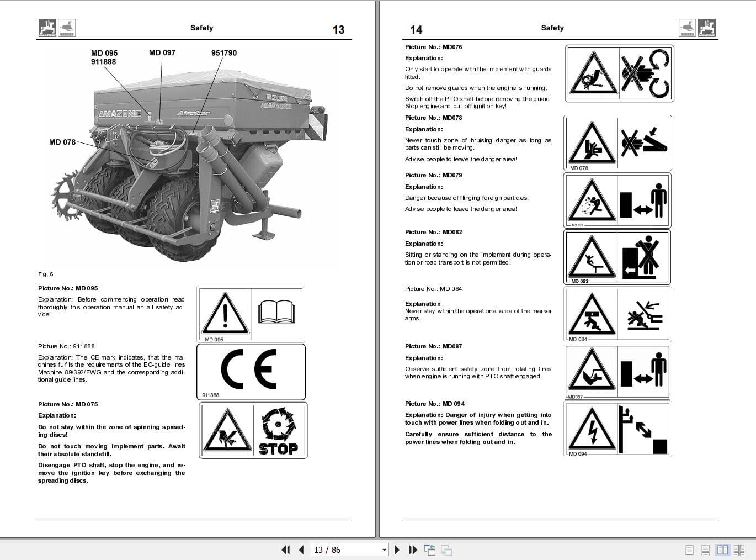Switch to two-page facing layout
The width and height of the screenshot is (756, 560).
coord(722,550)
